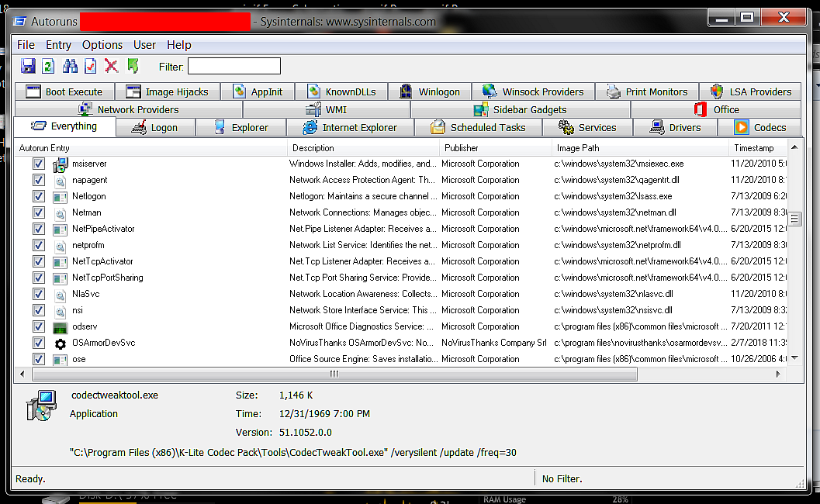The image size is (820, 504).
Task: Uncheck the napagent entry checkbox
Action: click(x=38, y=180)
